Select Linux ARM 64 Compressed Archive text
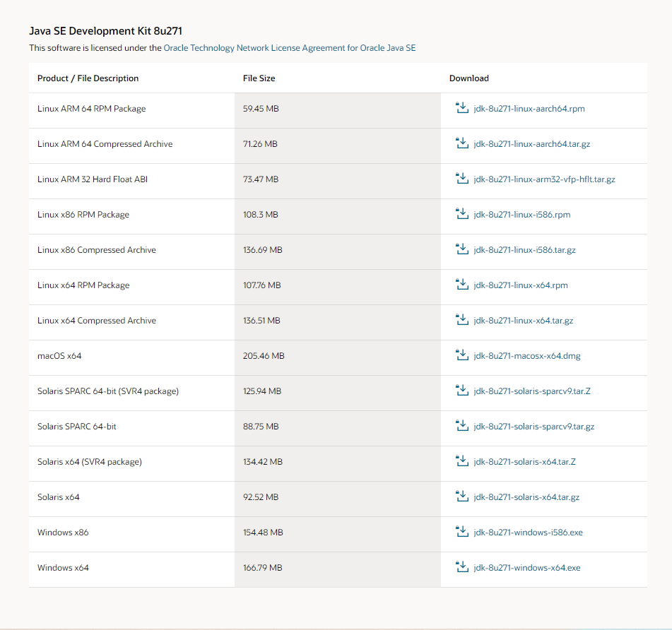 pos(105,144)
